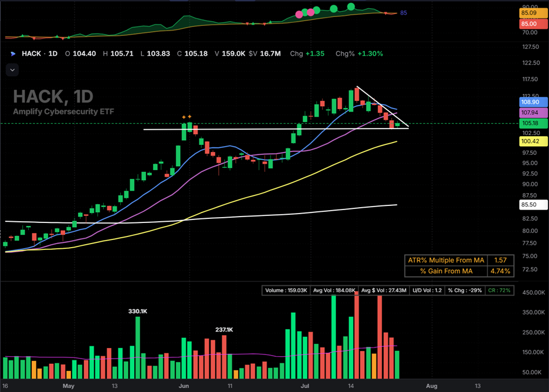This screenshot has height=392, width=549.
Task: Click the ATR% Multiple From MA cell
Action: [446, 261]
